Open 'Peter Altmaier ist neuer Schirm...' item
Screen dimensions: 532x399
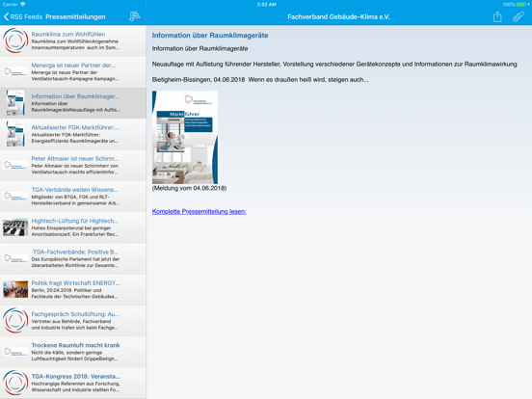coord(73,165)
